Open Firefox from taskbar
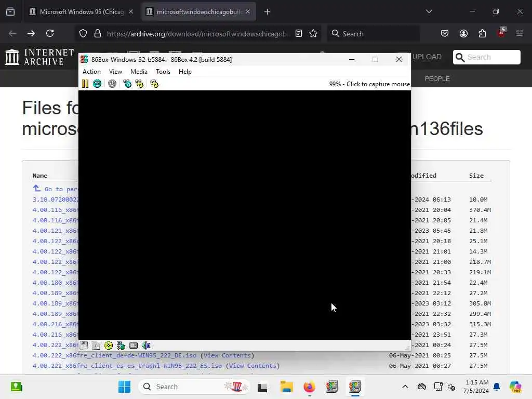 [309, 387]
